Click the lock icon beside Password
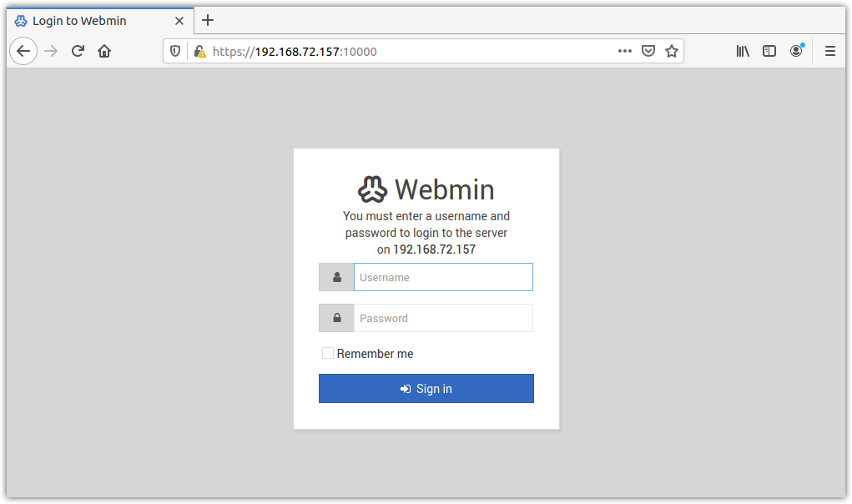The image size is (852, 504). click(x=337, y=318)
